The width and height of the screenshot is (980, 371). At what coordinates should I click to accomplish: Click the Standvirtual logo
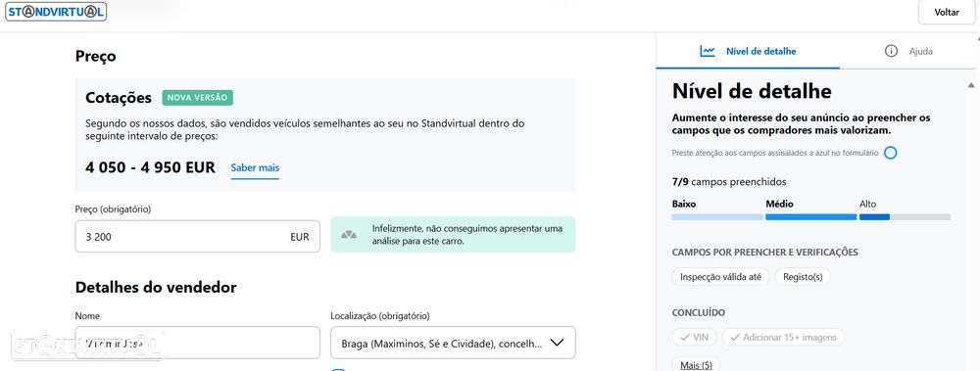(x=56, y=11)
